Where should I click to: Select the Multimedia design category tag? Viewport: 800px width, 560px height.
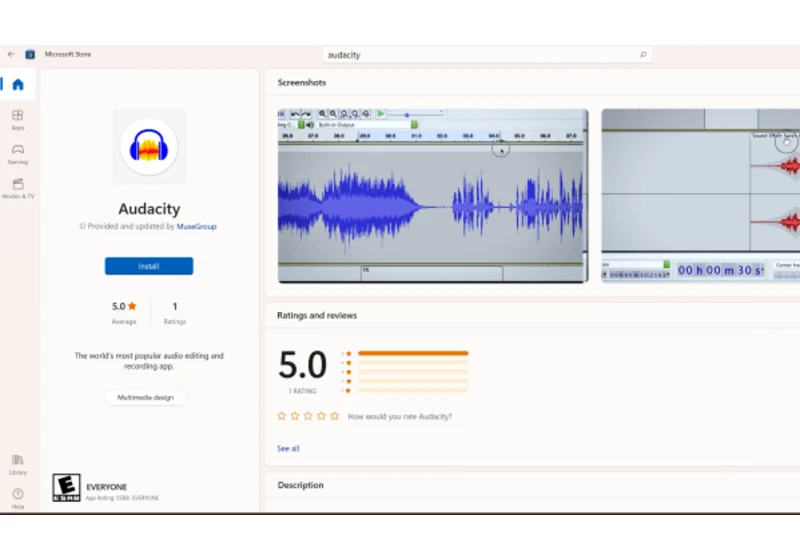click(145, 397)
